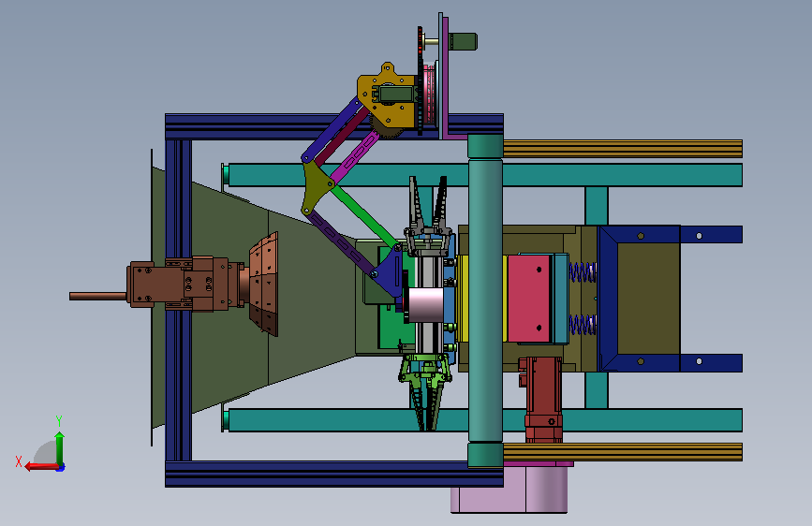Select the upper tan striped rail

[623, 149]
